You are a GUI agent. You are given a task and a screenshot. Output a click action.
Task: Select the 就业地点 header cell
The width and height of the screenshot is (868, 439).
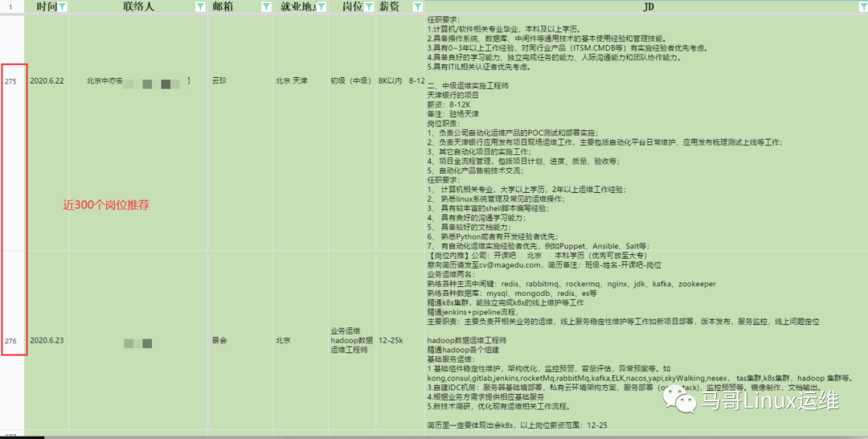click(301, 6)
